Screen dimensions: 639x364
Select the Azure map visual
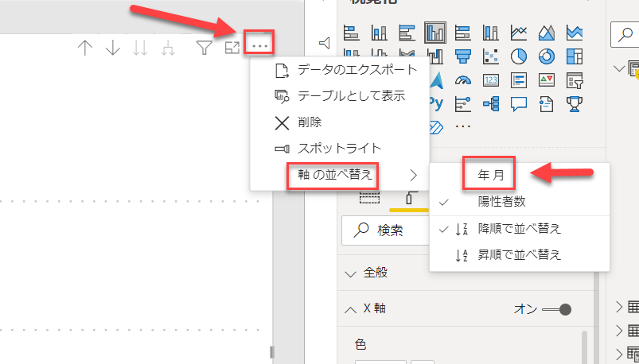(437, 80)
